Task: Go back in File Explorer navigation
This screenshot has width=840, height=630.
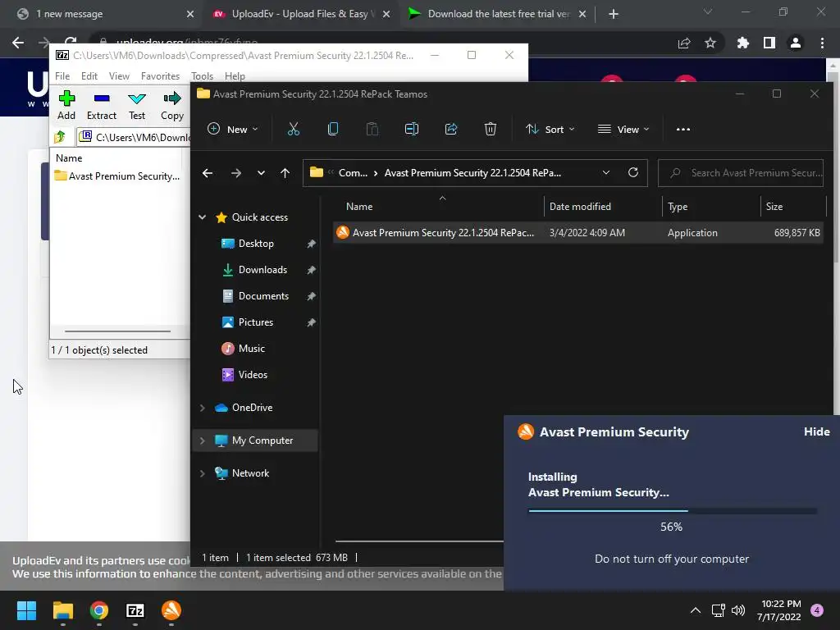Action: [208, 173]
